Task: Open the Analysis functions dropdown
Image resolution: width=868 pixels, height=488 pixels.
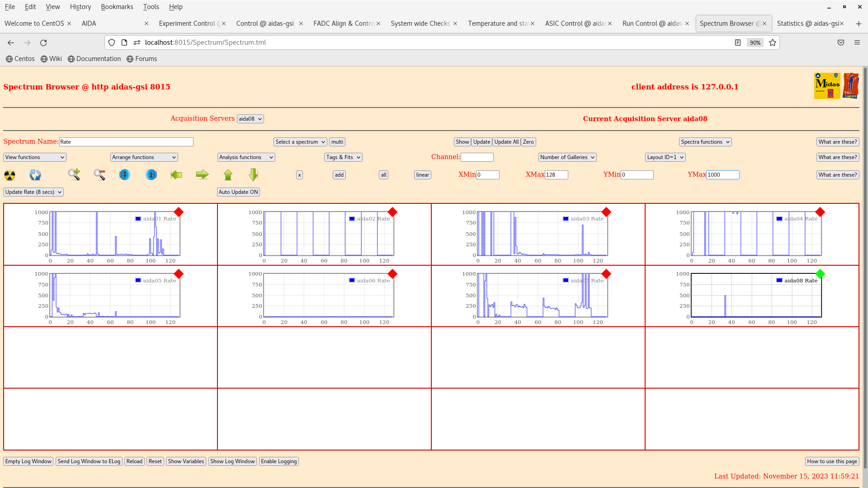Action: point(246,157)
